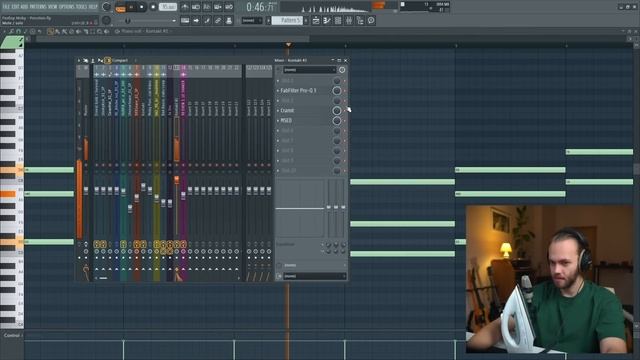Open the Channel rack icon

pos(338,20)
